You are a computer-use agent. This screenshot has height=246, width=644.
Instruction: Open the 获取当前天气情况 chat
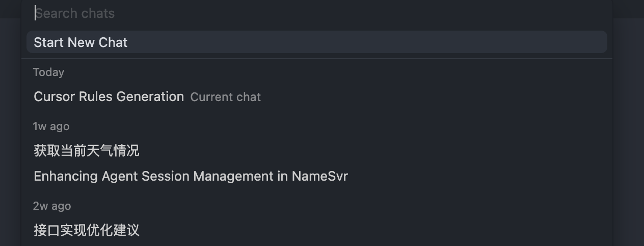coord(87,151)
